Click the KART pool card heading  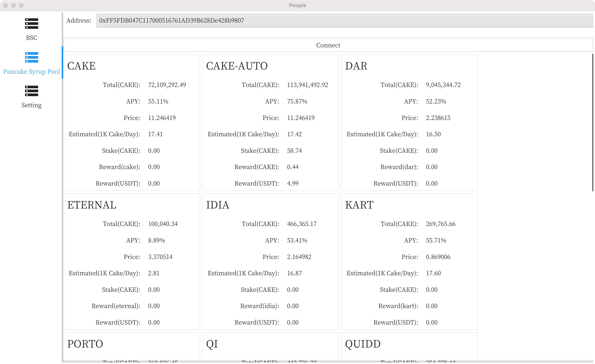(x=359, y=205)
